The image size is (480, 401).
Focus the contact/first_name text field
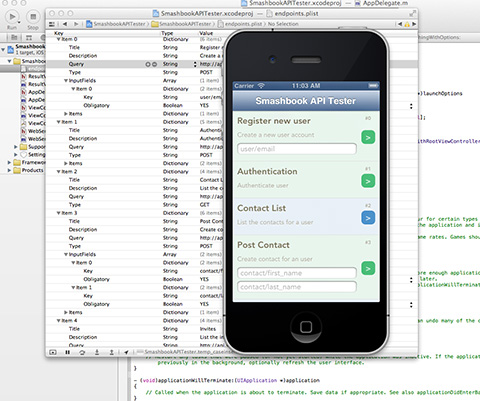297,273
